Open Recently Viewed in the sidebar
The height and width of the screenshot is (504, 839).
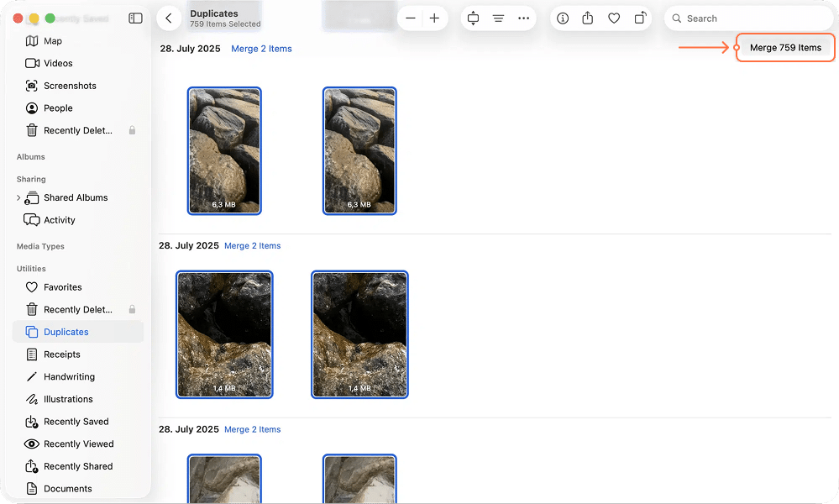coord(77,444)
